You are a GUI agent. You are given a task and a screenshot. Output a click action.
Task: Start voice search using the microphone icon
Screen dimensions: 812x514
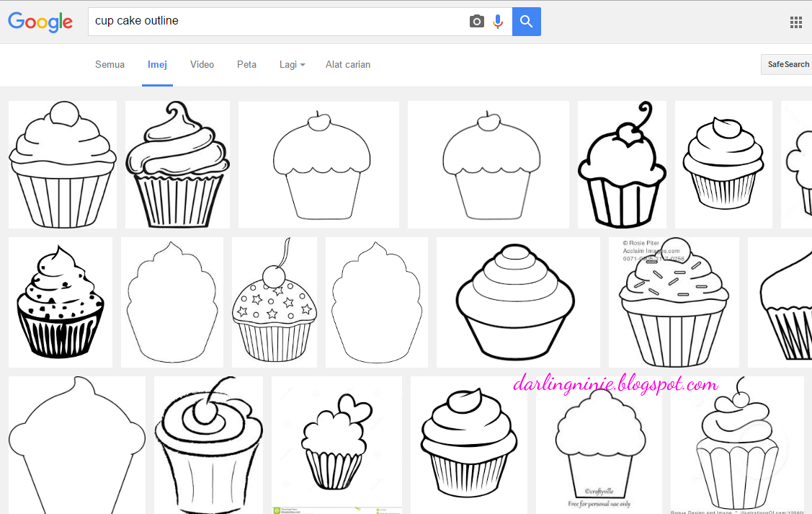pyautogui.click(x=498, y=21)
